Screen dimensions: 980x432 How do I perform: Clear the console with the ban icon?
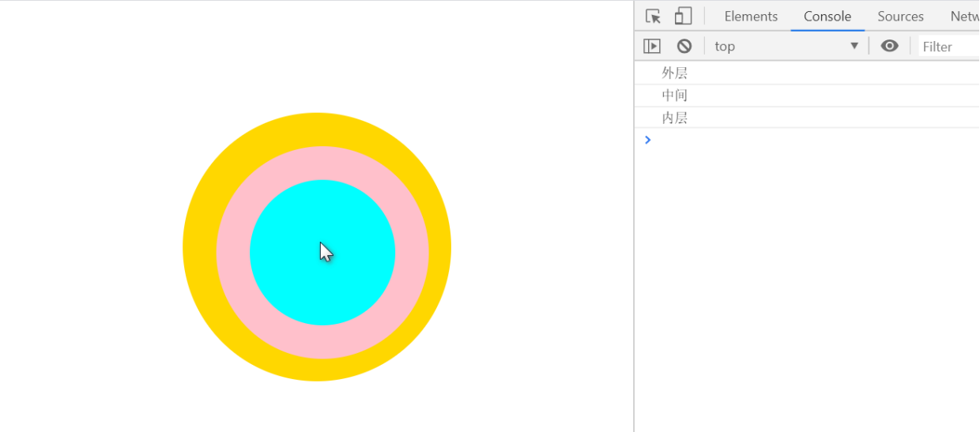coord(684,46)
